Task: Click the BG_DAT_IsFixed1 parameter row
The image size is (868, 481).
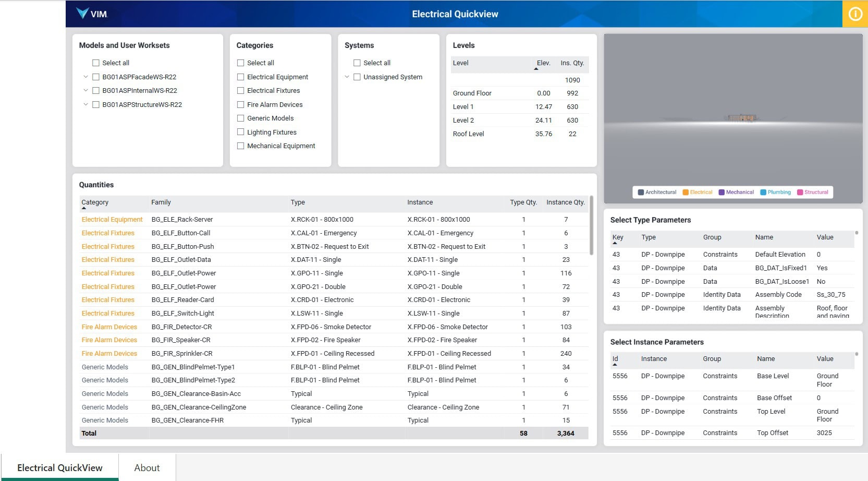Action: 732,268
